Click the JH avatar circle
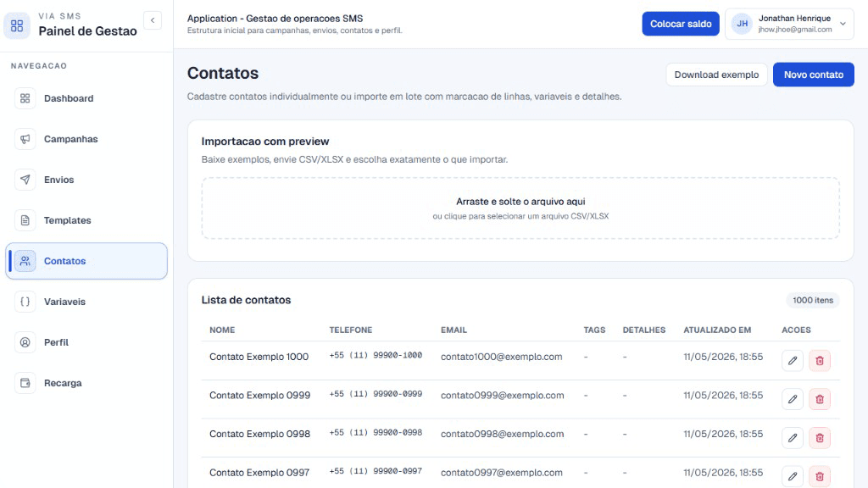Viewport: 868px width, 488px height. (x=742, y=24)
